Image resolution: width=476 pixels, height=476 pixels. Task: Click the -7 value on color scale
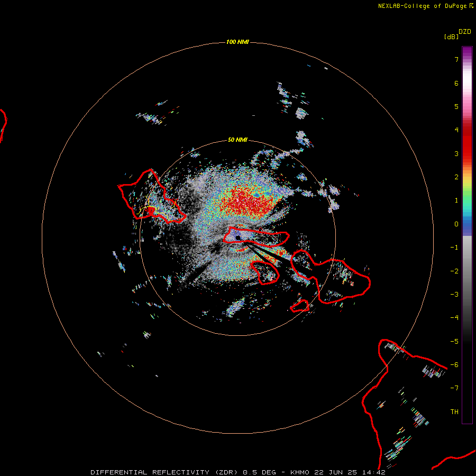[x=454, y=388]
